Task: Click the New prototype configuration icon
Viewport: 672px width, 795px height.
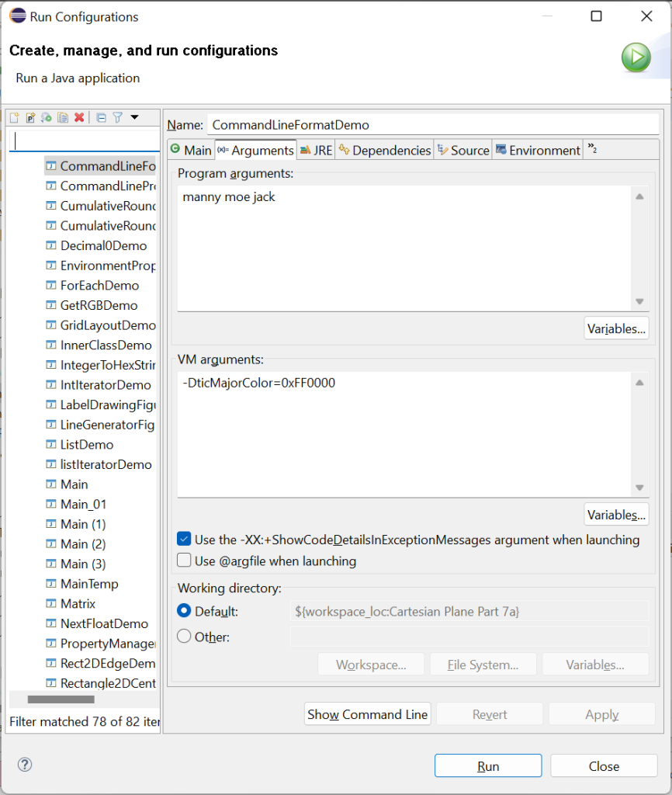Action: [30, 117]
